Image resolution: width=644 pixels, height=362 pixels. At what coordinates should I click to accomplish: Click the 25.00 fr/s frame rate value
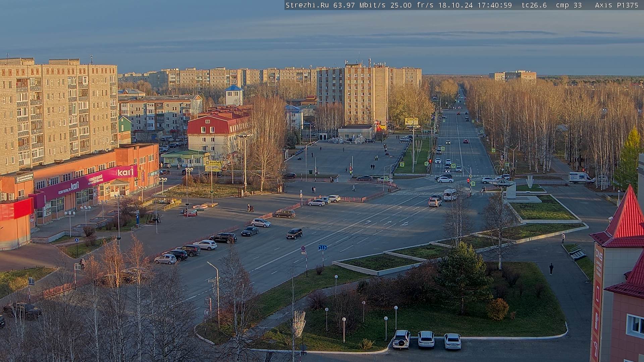coord(412,5)
